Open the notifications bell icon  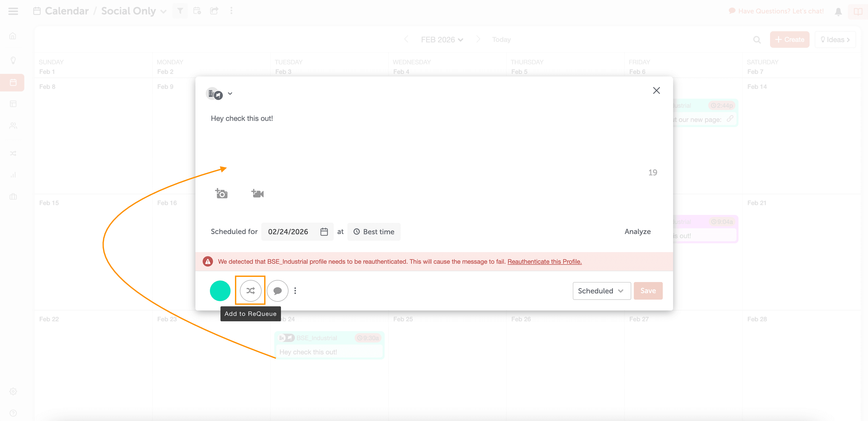pos(838,11)
